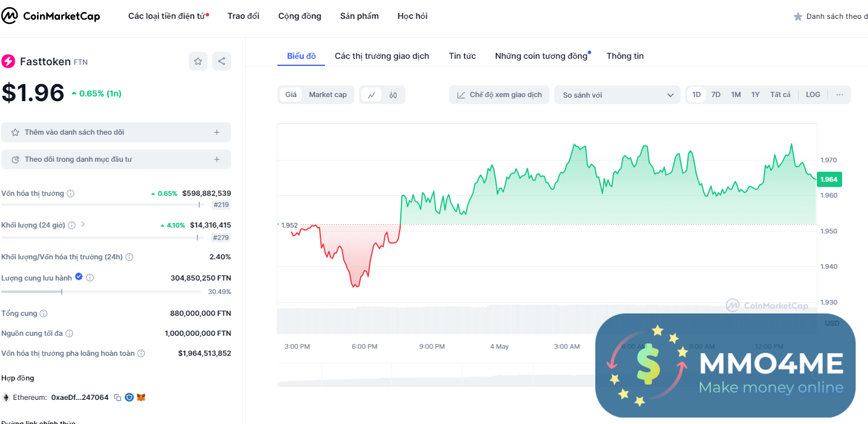Screen dimensions: 868x424
Task: Switch to the line chart icon
Action: pos(371,95)
